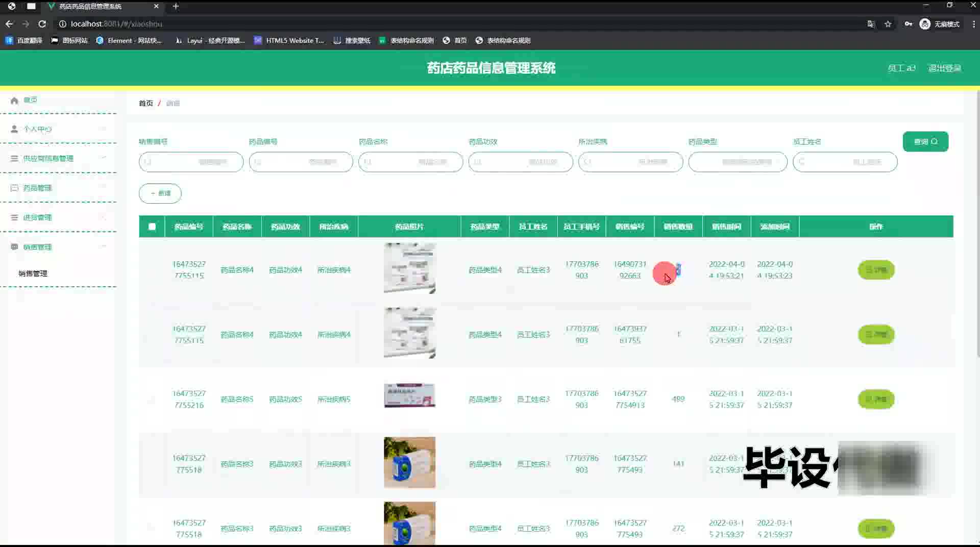This screenshot has height=547, width=980.
Task: Click the 员工手机号 column header
Action: 582,227
